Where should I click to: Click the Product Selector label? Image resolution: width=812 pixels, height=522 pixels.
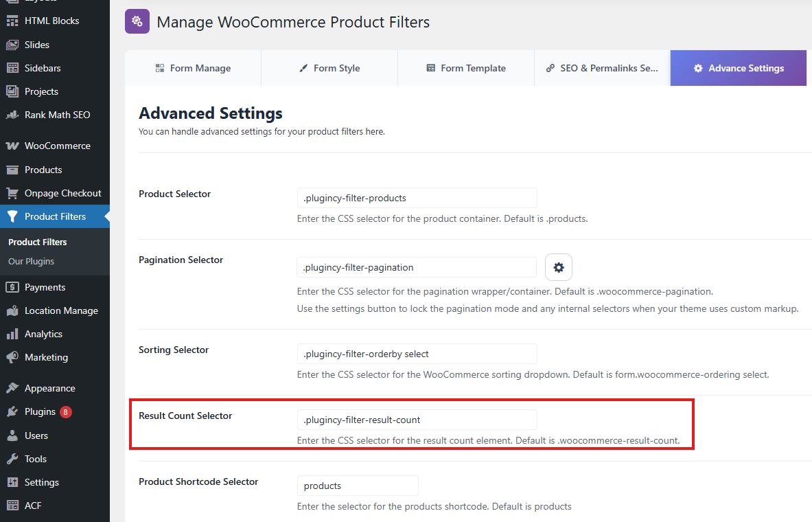174,194
